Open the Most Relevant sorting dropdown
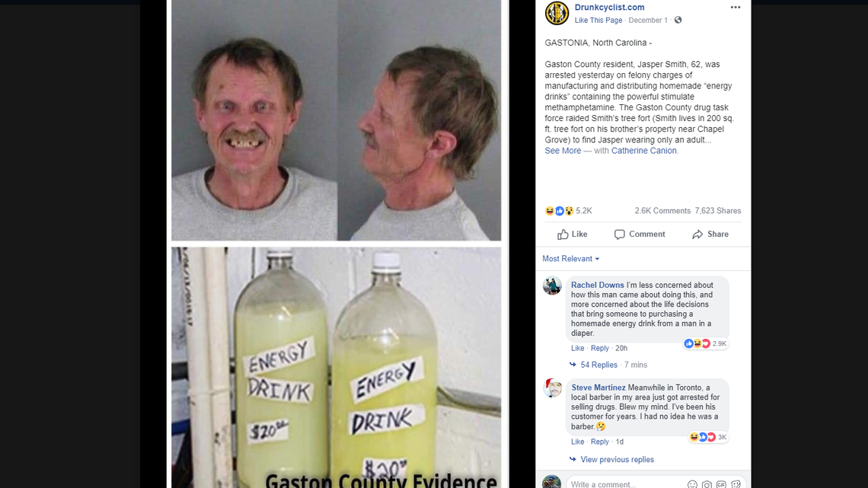The image size is (868, 488). [571, 258]
